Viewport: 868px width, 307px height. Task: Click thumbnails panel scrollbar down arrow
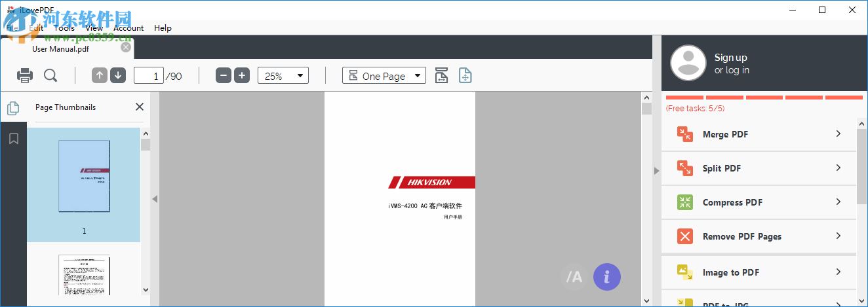tap(145, 289)
